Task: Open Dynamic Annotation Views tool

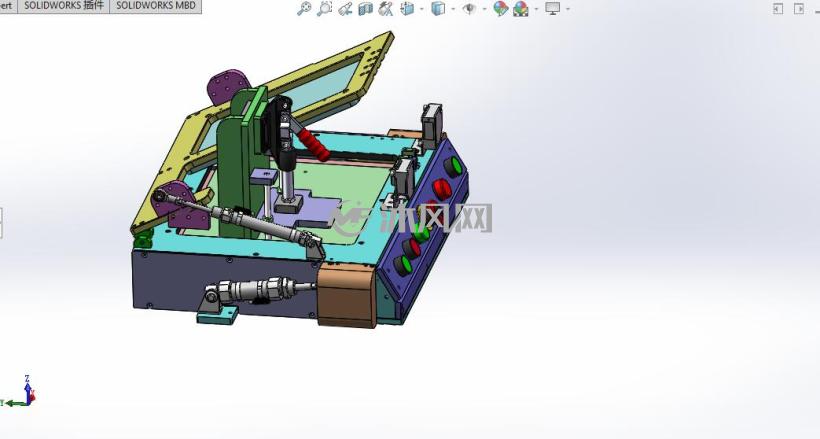Action: 386,8
